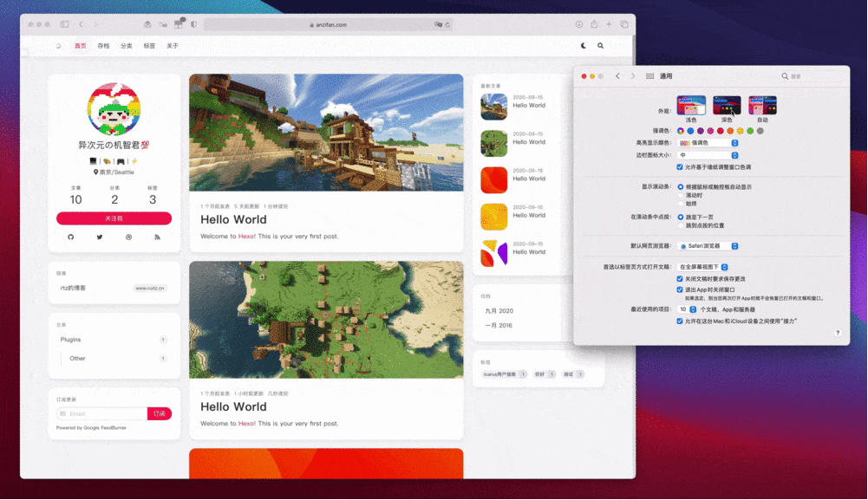The height and width of the screenshot is (500, 868).
Task: Toggle 关闭文稿时要求保存更改 checkbox
Action: tap(680, 279)
